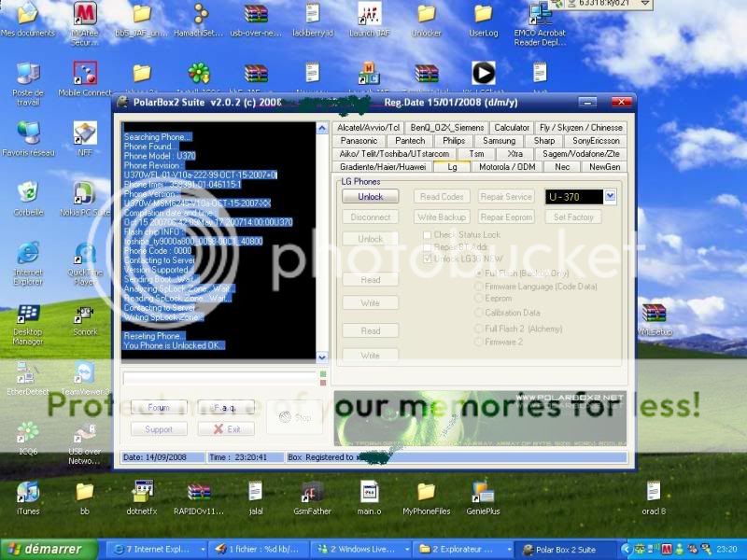The height and width of the screenshot is (560, 747).
Task: Uncheck the Unlock LG3G NEW checkbox
Action: coord(428,259)
